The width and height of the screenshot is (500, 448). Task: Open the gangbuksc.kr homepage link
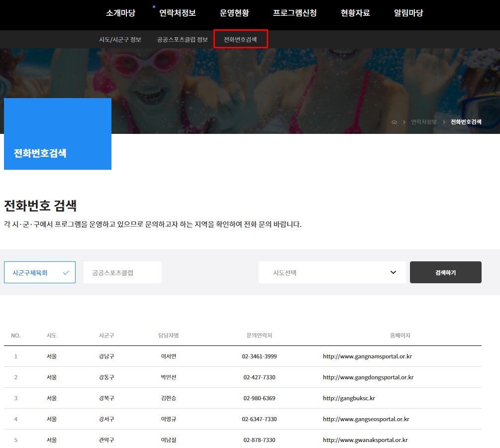pyautogui.click(x=349, y=398)
